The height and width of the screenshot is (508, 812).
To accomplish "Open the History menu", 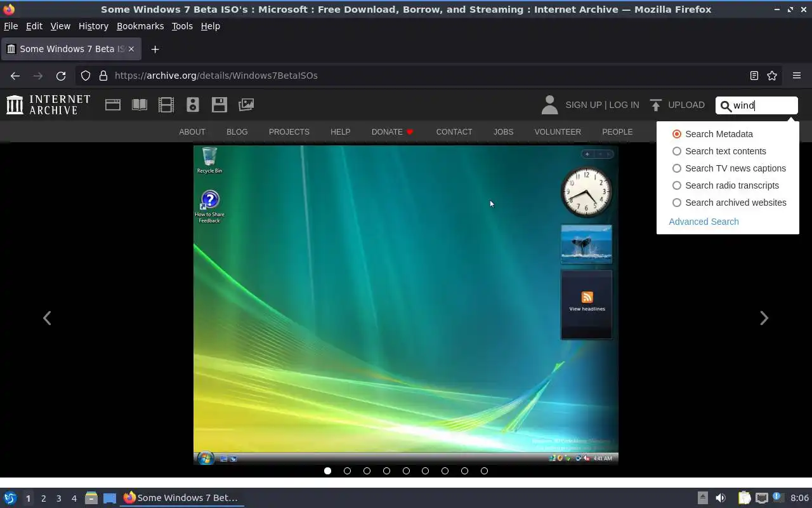I will [93, 26].
